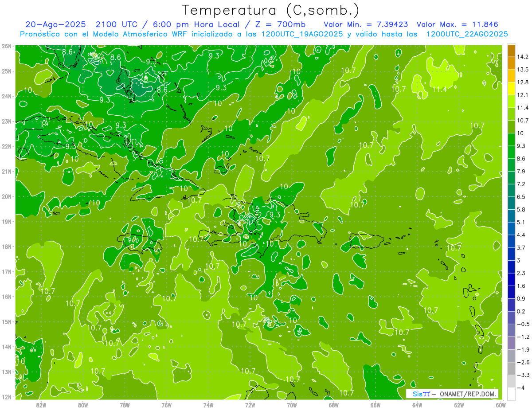Click the 13.5 legend value
This screenshot has width=532, height=411.
[x=522, y=70]
